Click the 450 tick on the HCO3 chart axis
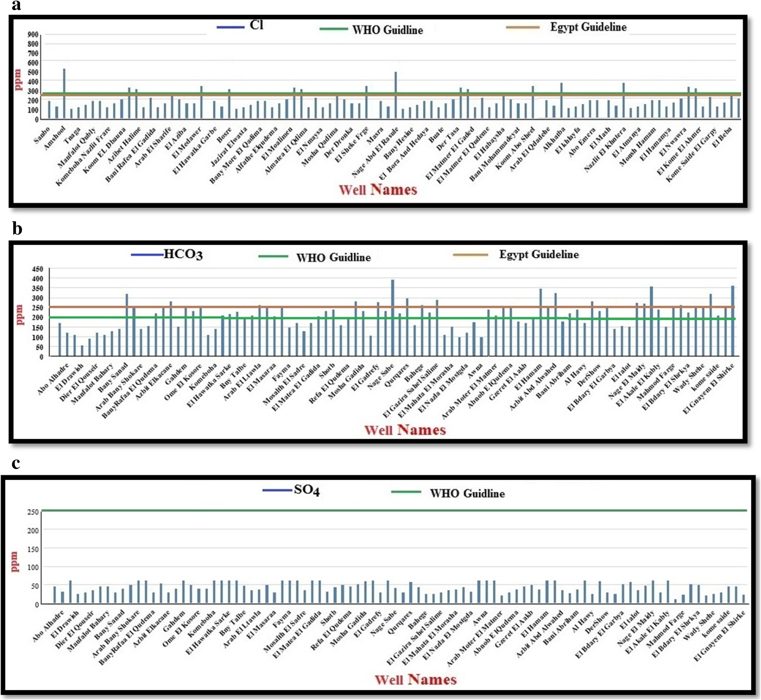761x700 pixels. (x=38, y=269)
